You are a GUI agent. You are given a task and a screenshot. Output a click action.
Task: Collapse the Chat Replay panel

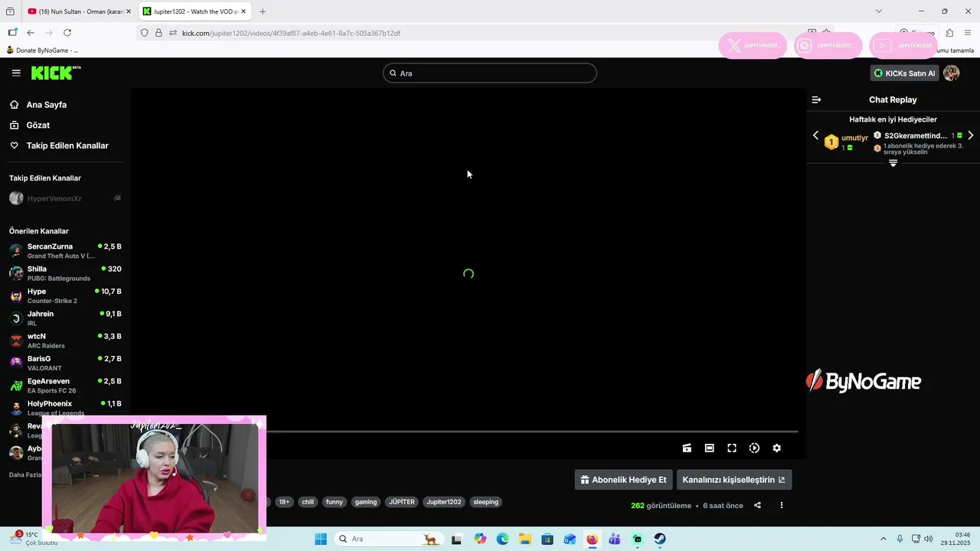click(816, 99)
